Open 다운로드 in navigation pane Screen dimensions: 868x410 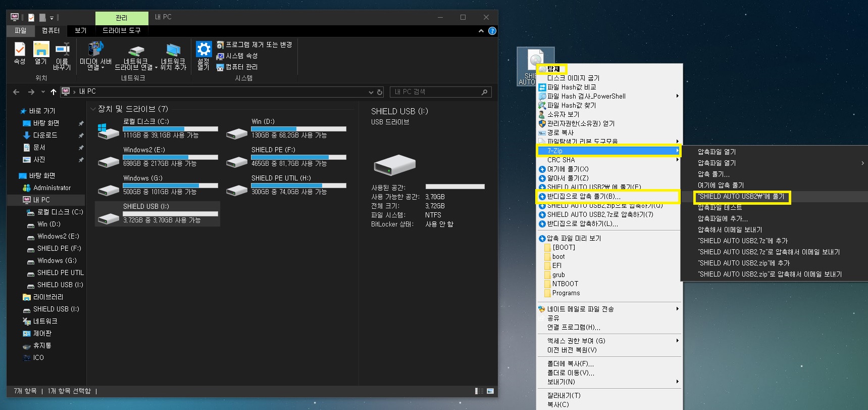45,135
